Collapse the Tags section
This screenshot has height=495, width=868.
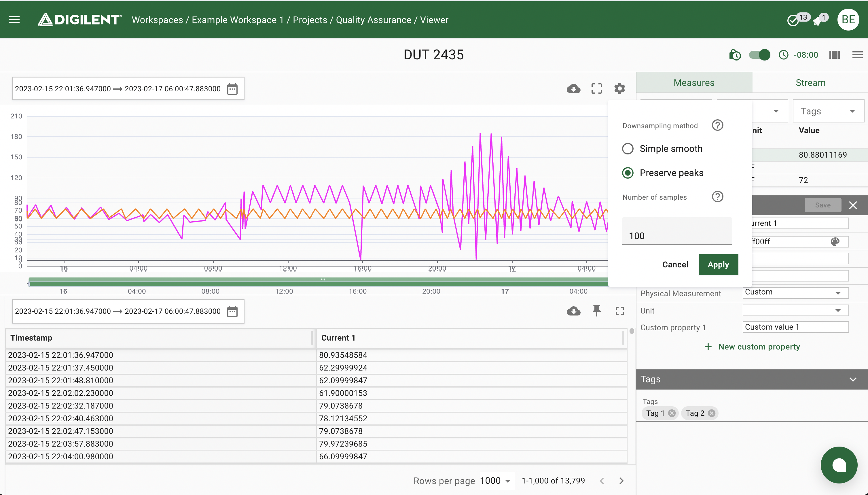[x=853, y=379]
